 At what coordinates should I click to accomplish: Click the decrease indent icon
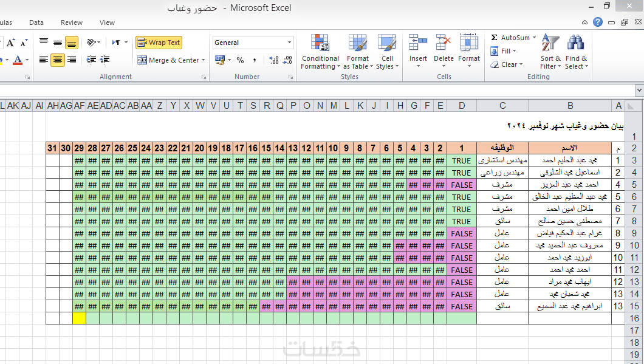[91, 60]
